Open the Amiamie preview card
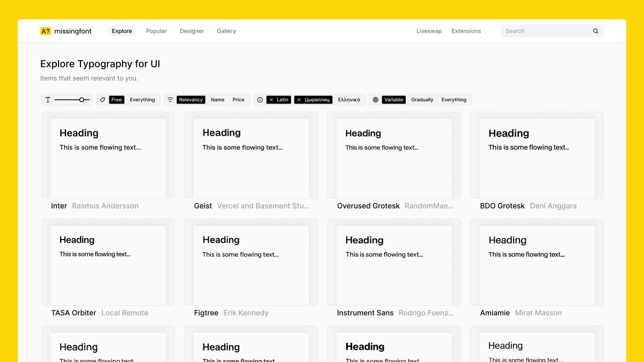 [537, 262]
